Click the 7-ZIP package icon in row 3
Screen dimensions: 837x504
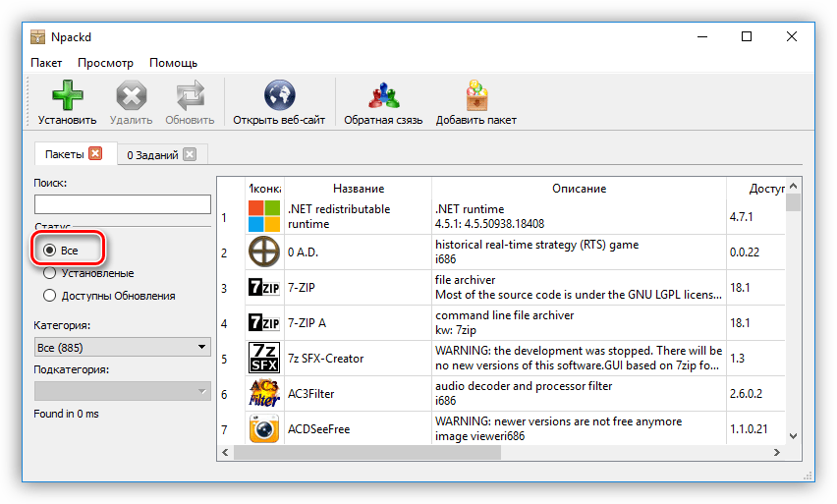click(x=263, y=288)
